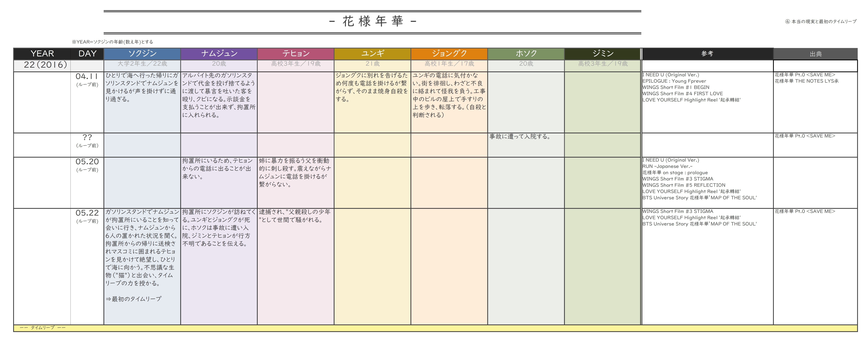Click the ※YEAR=ソクジンの年齢 note
The width and height of the screenshot is (868, 344).
pyautogui.click(x=112, y=42)
